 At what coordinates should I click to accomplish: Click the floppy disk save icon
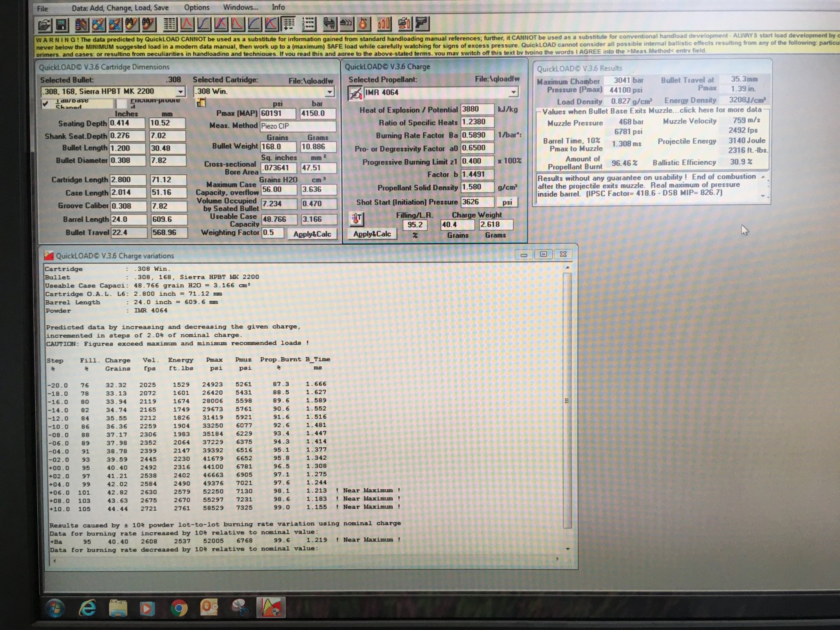click(x=62, y=25)
